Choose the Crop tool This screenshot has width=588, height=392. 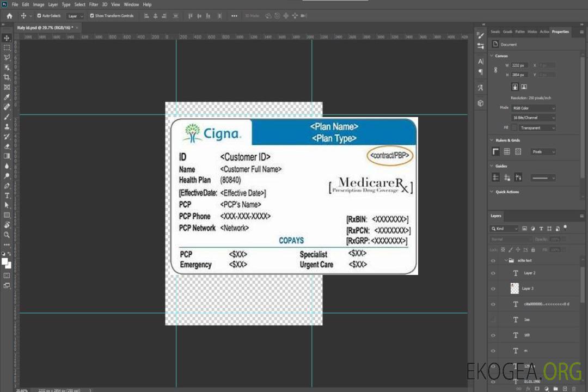coord(7,77)
